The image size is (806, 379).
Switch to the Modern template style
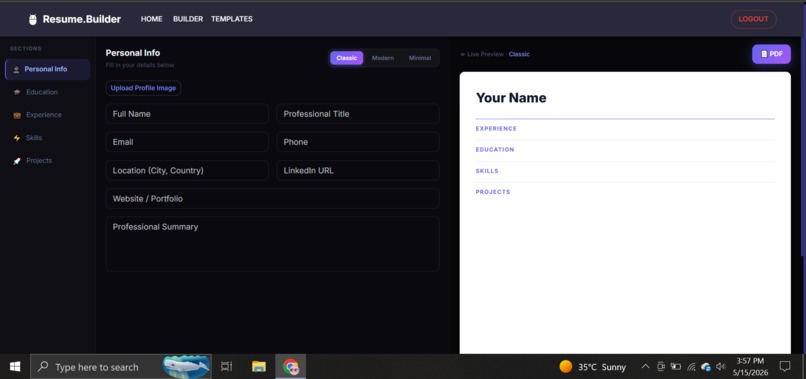tap(383, 58)
